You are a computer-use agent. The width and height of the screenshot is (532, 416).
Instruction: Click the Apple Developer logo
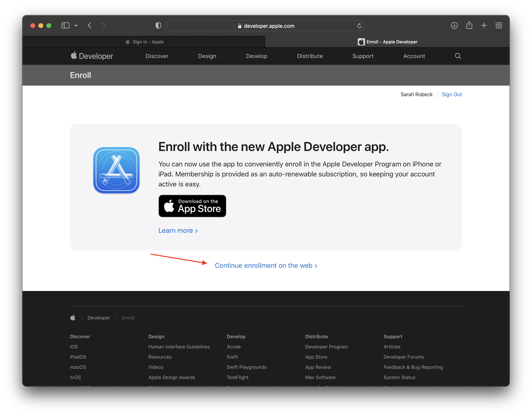(92, 56)
